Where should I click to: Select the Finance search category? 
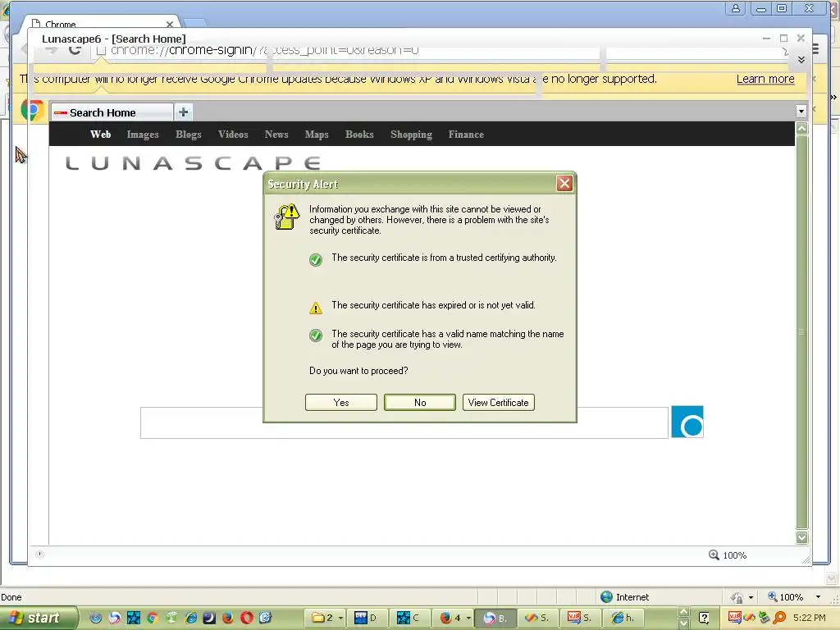tap(466, 135)
